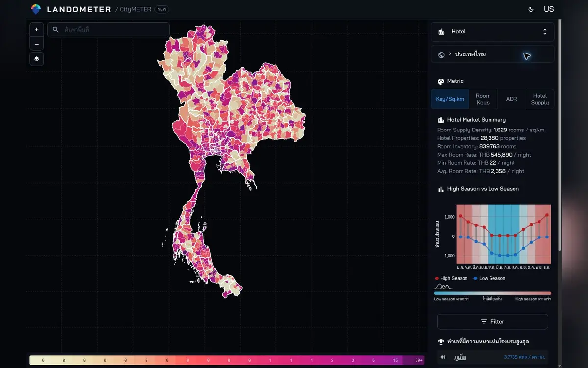
Task: Click the distribution curve icon above gradient
Action: pyautogui.click(x=443, y=286)
